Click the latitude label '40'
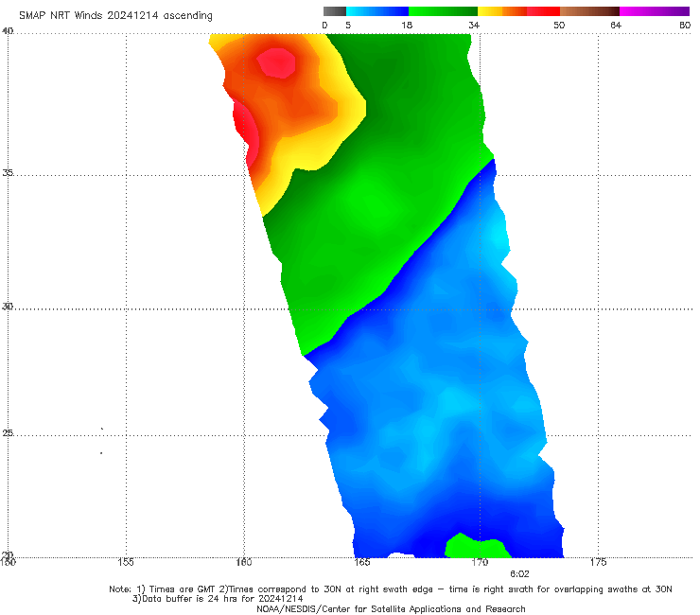Image resolution: width=700 pixels, height=615 pixels. [8, 31]
